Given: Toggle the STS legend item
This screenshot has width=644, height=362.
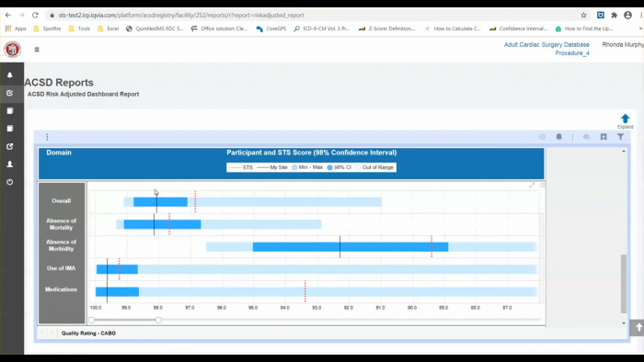Looking at the screenshot, I should 241,167.
